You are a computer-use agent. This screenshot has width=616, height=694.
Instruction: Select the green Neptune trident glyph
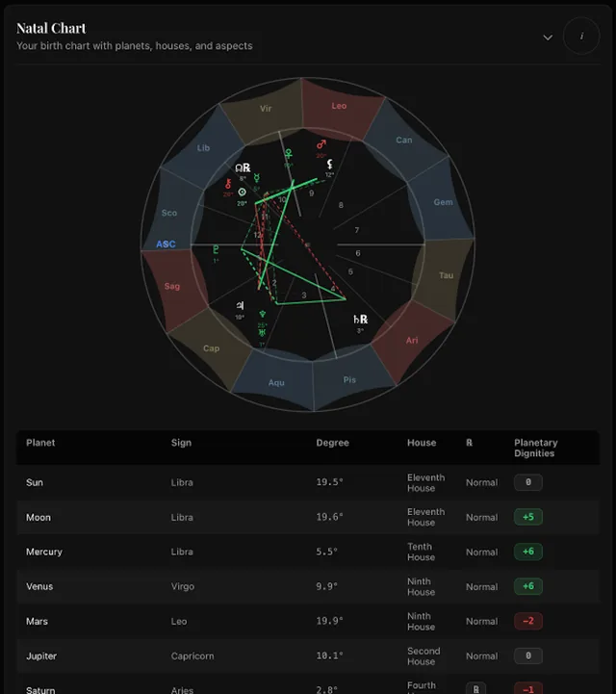coord(263,314)
